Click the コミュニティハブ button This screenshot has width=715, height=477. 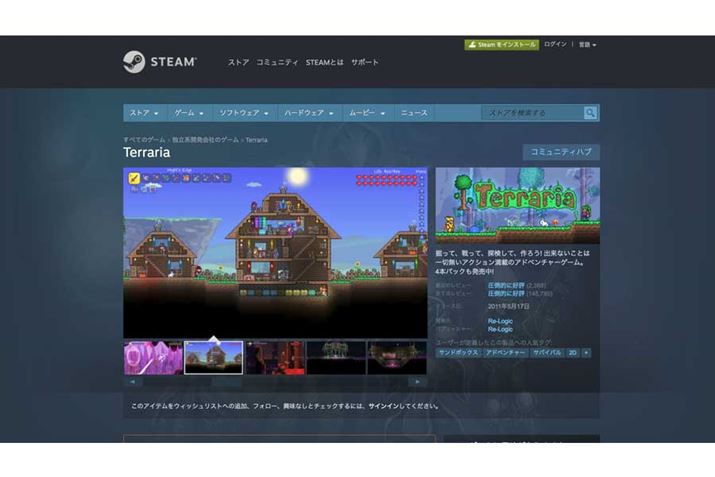tap(561, 152)
